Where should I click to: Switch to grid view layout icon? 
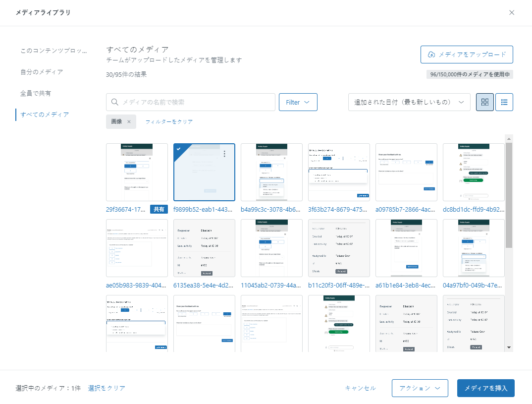484,102
